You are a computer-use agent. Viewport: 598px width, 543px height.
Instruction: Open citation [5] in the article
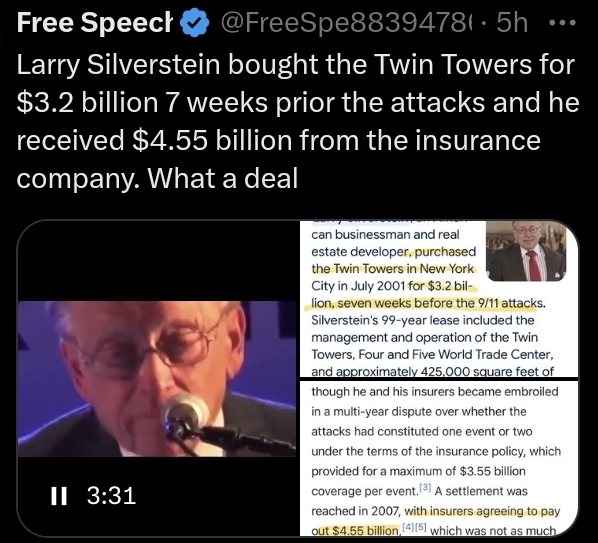tap(421, 527)
